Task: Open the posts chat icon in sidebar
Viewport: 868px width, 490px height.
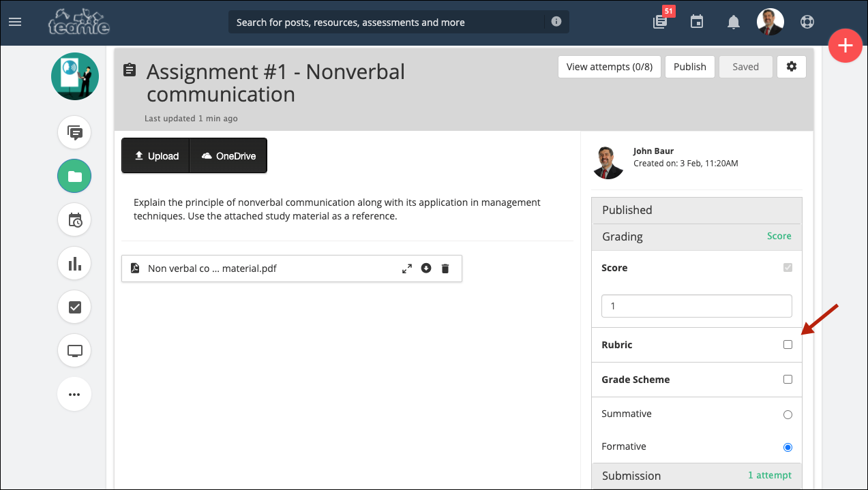Action: tap(75, 132)
